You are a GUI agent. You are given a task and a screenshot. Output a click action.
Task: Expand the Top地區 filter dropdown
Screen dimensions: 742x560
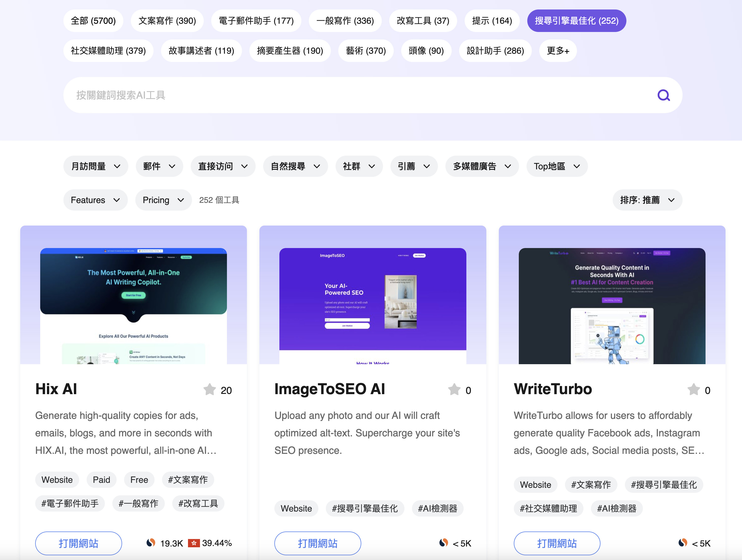pyautogui.click(x=556, y=166)
